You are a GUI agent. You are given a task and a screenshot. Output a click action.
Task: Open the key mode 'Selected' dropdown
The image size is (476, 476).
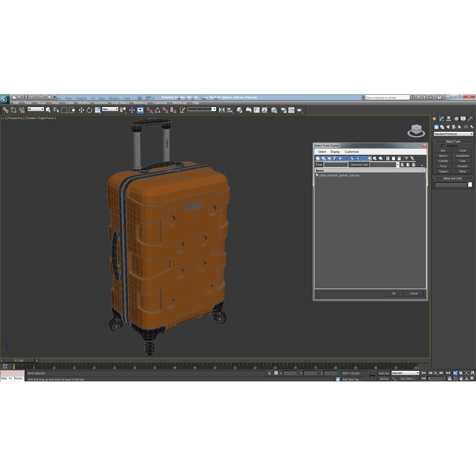405,373
